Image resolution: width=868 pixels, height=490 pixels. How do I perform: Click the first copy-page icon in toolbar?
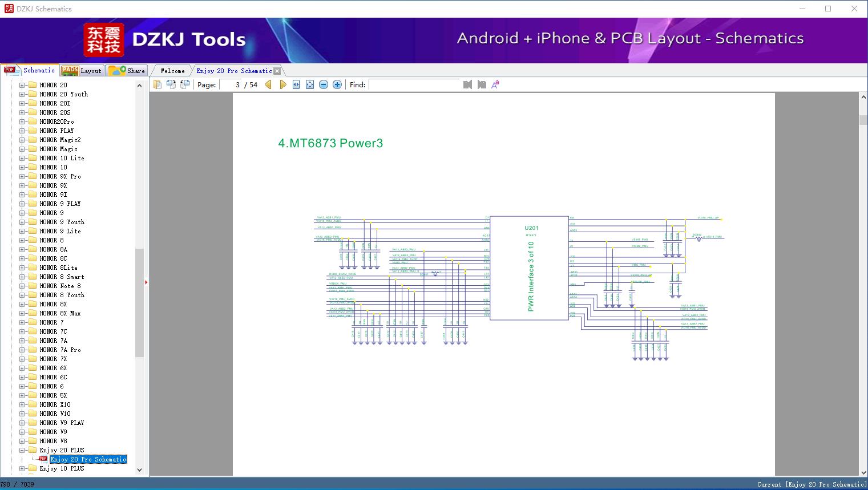(x=158, y=84)
